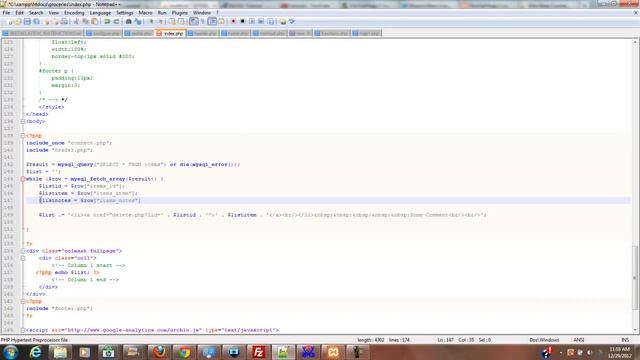640x360 pixels.
Task: Open the XAMPP taskbar icon
Action: 333,352
